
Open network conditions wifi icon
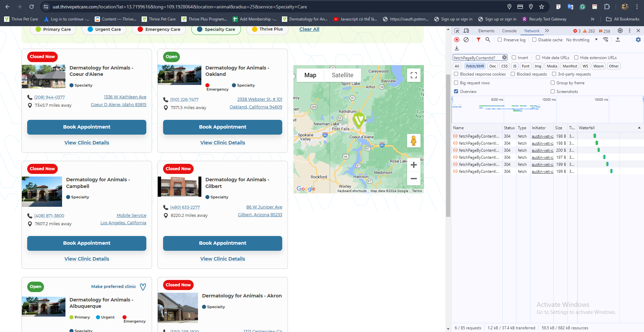(606, 40)
